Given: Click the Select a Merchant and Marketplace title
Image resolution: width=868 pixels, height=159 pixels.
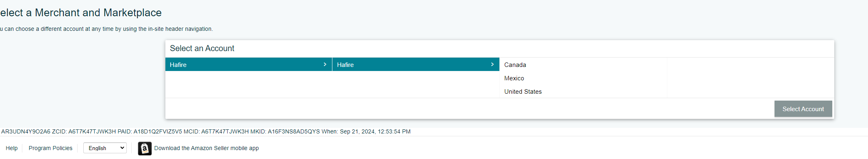Looking at the screenshot, I should pos(81,13).
